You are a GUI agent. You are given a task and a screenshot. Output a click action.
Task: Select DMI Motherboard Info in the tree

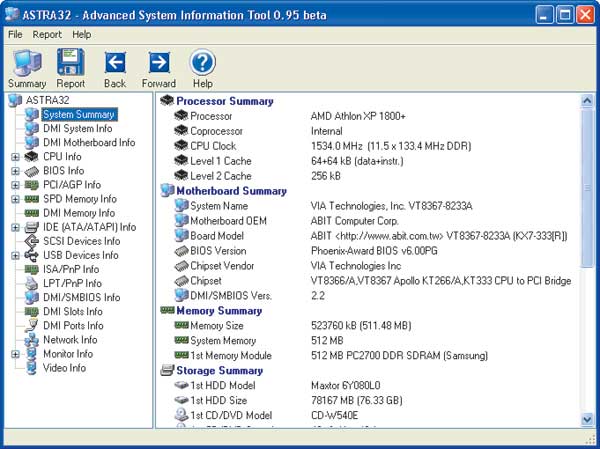tap(88, 143)
